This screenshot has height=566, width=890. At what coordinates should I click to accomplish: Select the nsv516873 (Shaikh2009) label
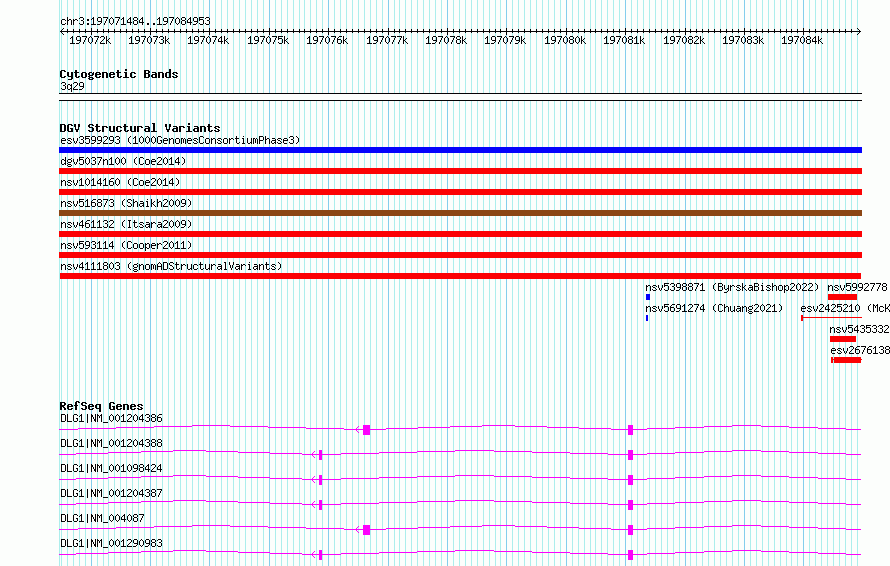pyautogui.click(x=126, y=203)
